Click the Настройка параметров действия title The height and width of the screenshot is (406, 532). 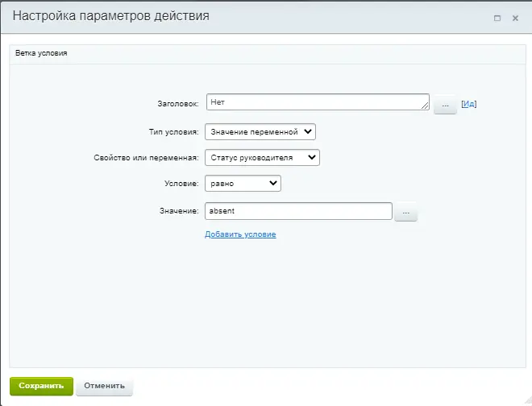point(111,16)
